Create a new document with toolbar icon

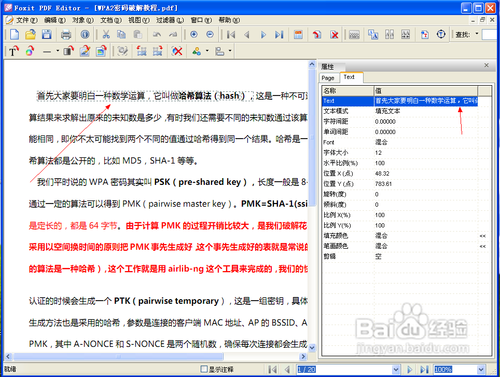click(x=14, y=34)
